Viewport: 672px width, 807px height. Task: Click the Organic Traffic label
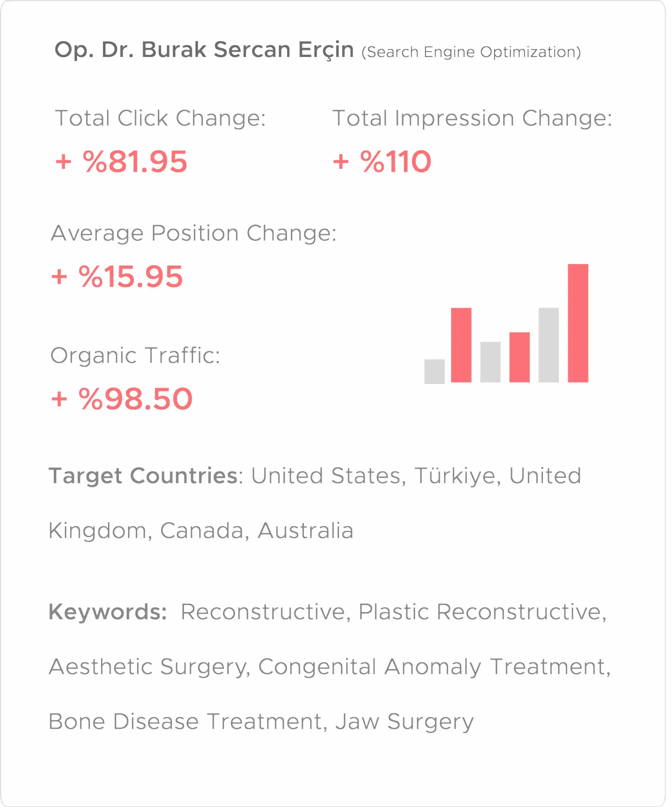point(135,356)
